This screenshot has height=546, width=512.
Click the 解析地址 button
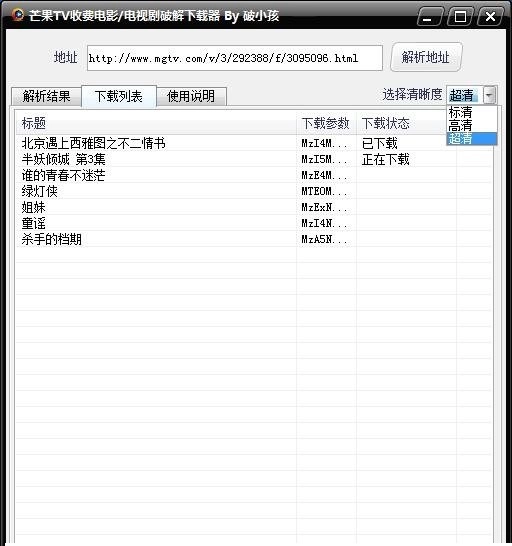[426, 57]
